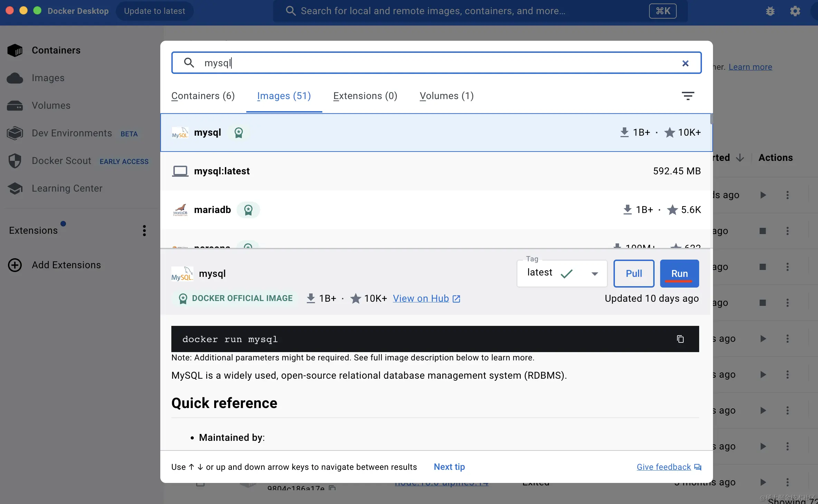This screenshot has width=818, height=504.
Task: Switch to Containers (6) tab
Action: (203, 96)
